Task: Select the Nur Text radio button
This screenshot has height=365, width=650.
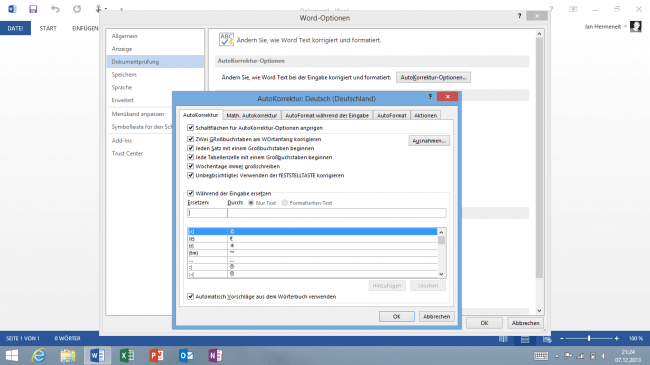Action: [251, 203]
